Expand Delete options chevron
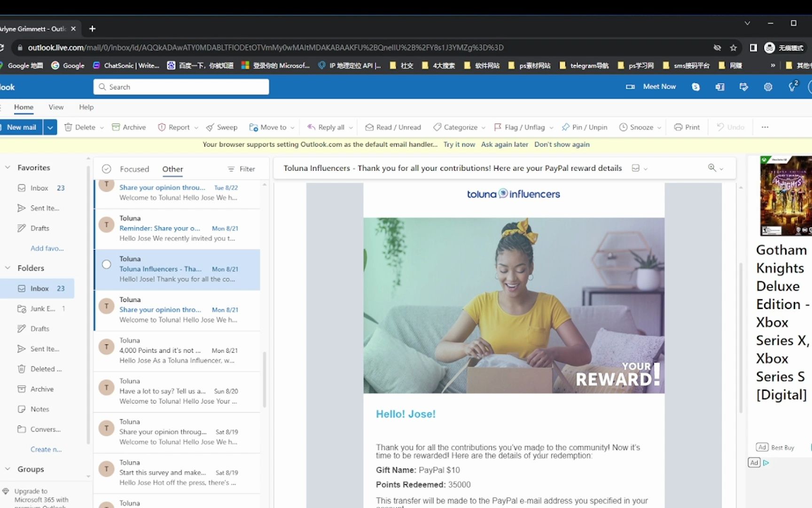This screenshot has height=508, width=812. pos(101,127)
